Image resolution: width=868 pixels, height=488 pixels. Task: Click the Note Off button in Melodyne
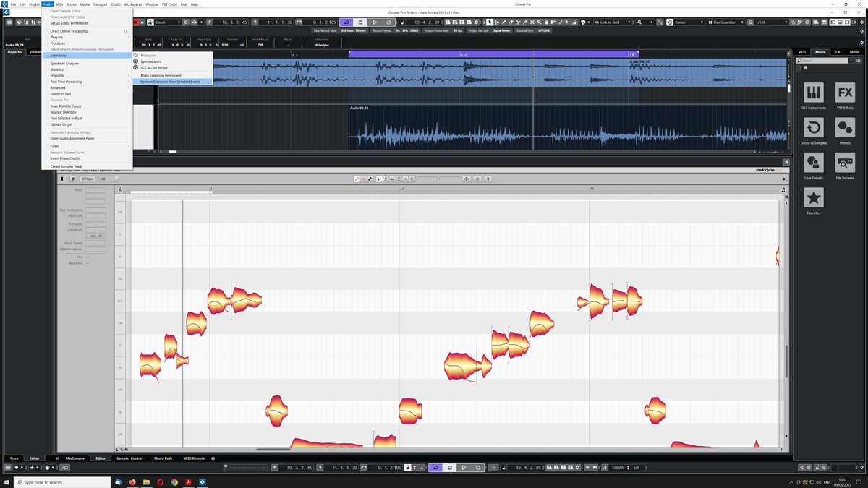click(x=96, y=236)
